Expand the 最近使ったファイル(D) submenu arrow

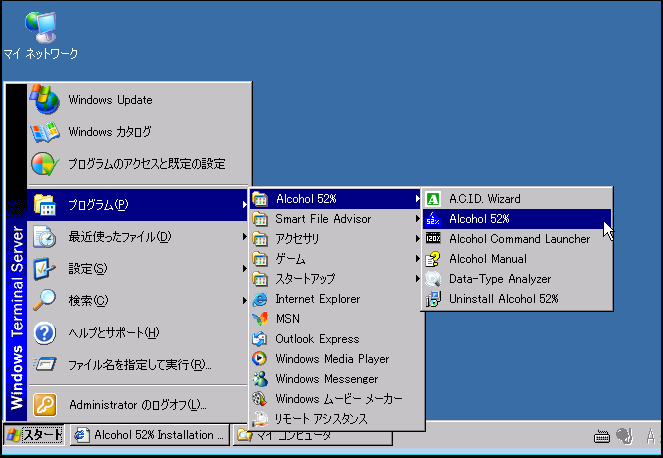pyautogui.click(x=244, y=237)
